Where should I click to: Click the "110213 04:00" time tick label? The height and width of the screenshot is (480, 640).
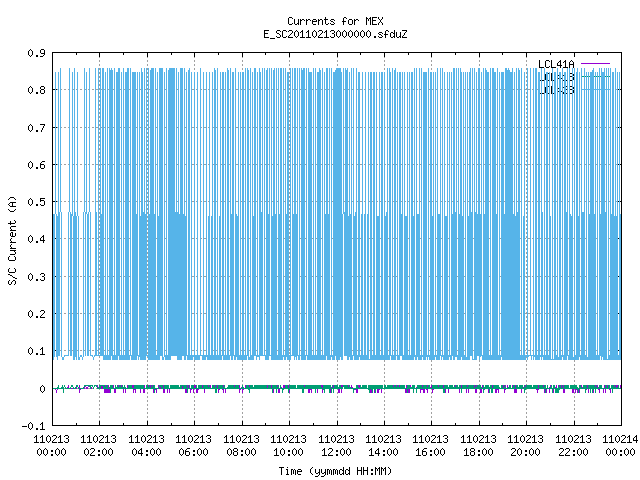coord(146,446)
